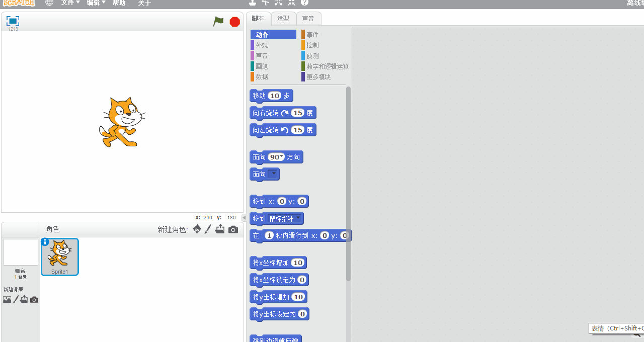Select the 数字和逻辑运算 block category
The height and width of the screenshot is (342, 644).
coord(325,66)
